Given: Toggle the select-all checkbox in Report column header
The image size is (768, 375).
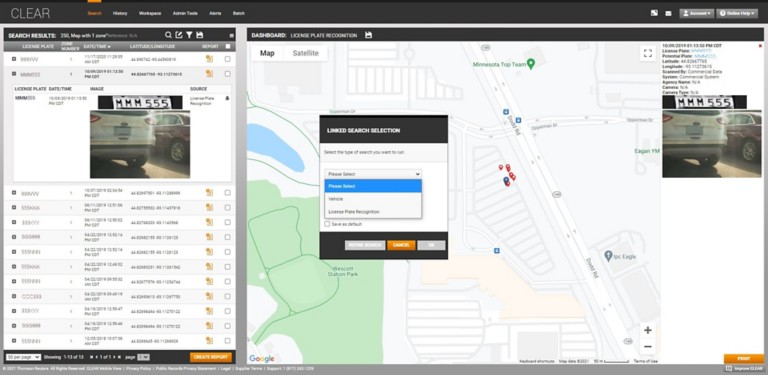Looking at the screenshot, I should [x=227, y=47].
